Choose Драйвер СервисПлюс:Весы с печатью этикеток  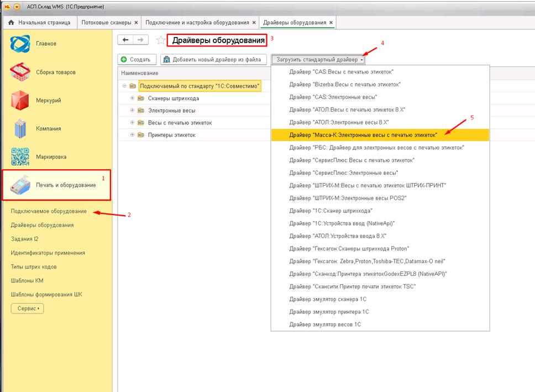point(380,160)
